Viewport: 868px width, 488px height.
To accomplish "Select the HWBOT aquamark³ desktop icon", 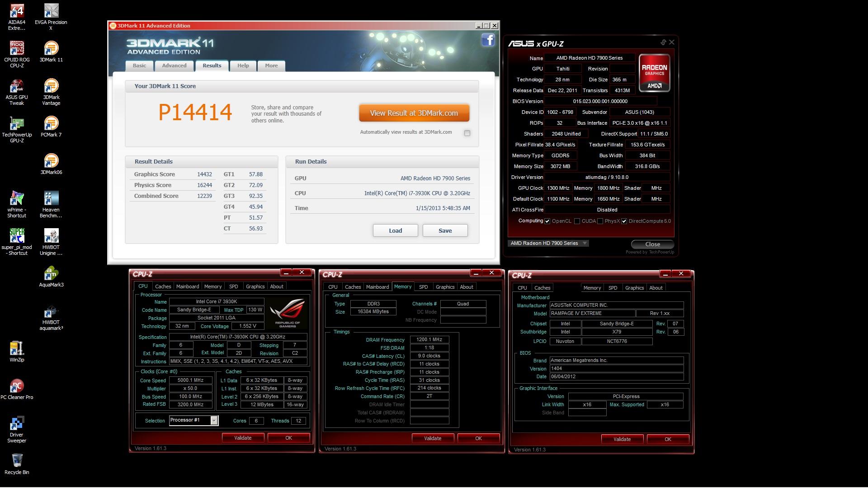I will 51,317.
